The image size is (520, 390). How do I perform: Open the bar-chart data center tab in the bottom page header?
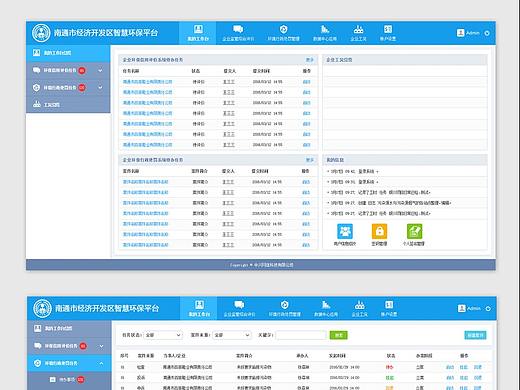click(326, 308)
